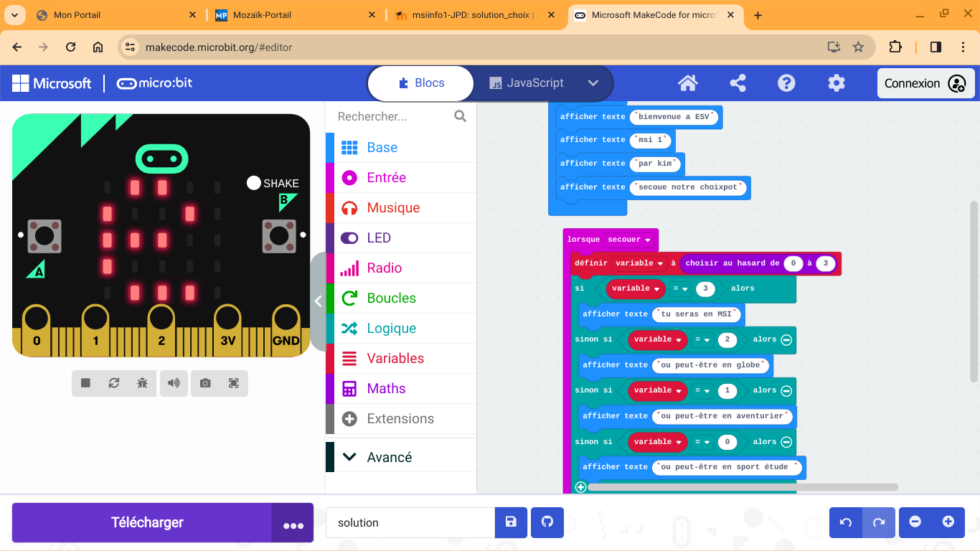The width and height of the screenshot is (980, 551).
Task: Open the Variables block category
Action: click(x=401, y=358)
